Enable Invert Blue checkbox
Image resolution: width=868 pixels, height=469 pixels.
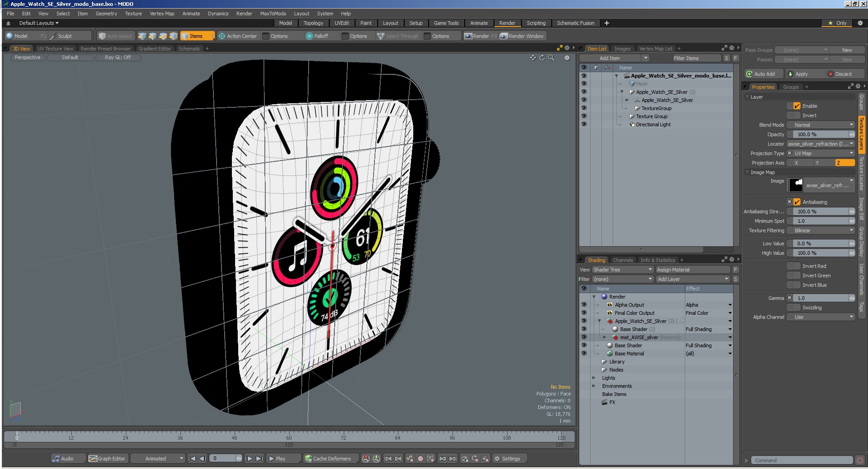click(797, 285)
